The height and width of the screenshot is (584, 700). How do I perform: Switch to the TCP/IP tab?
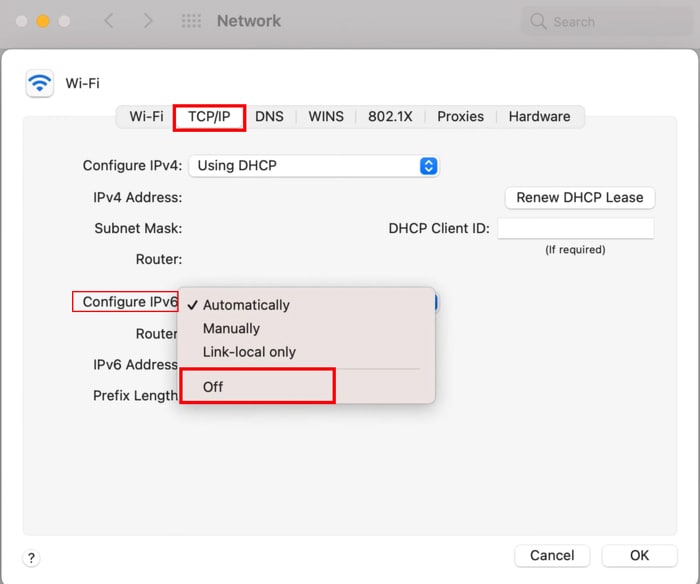click(209, 117)
